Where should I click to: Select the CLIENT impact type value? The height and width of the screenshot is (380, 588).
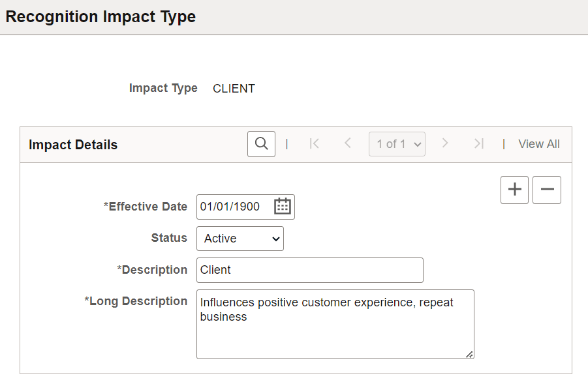point(234,88)
